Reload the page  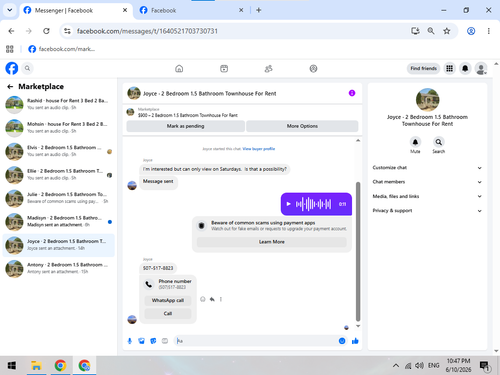pos(46,31)
